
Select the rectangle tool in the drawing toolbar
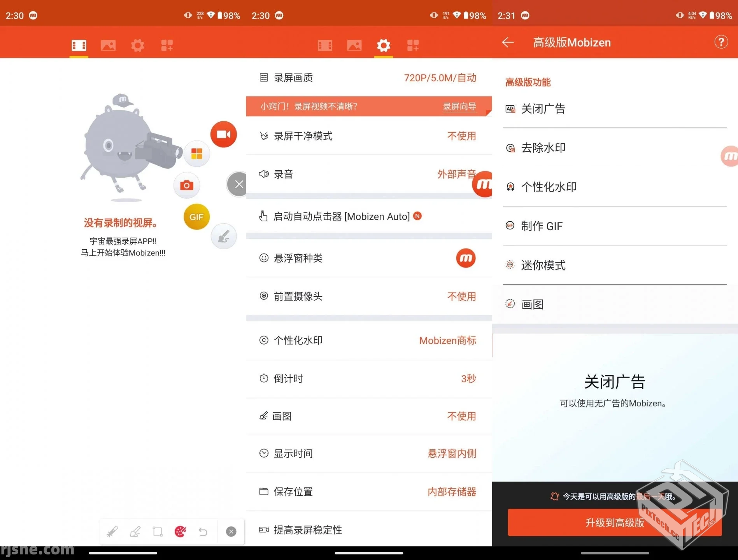coord(158,531)
